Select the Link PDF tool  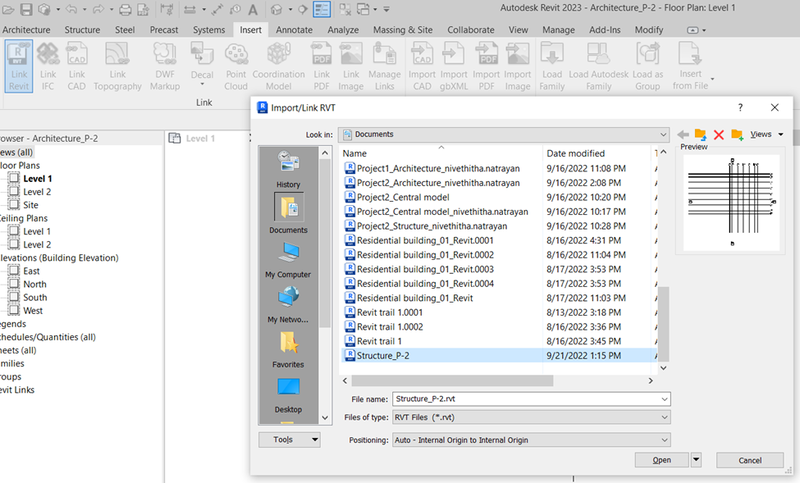[x=321, y=66]
